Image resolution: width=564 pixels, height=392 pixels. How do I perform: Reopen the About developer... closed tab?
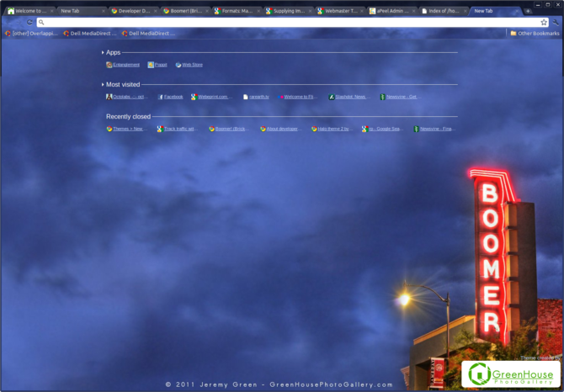(280, 129)
